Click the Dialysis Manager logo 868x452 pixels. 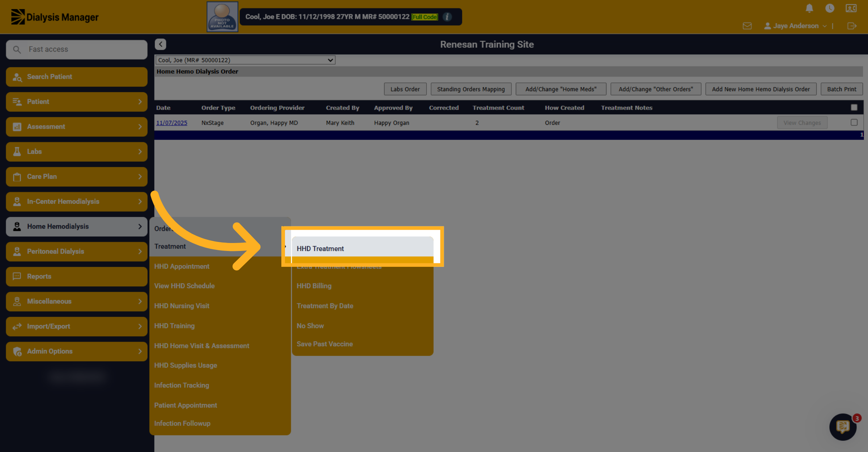tap(55, 17)
